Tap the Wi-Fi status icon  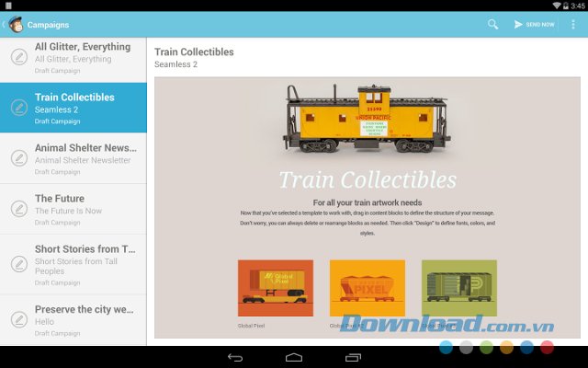pyautogui.click(x=557, y=6)
